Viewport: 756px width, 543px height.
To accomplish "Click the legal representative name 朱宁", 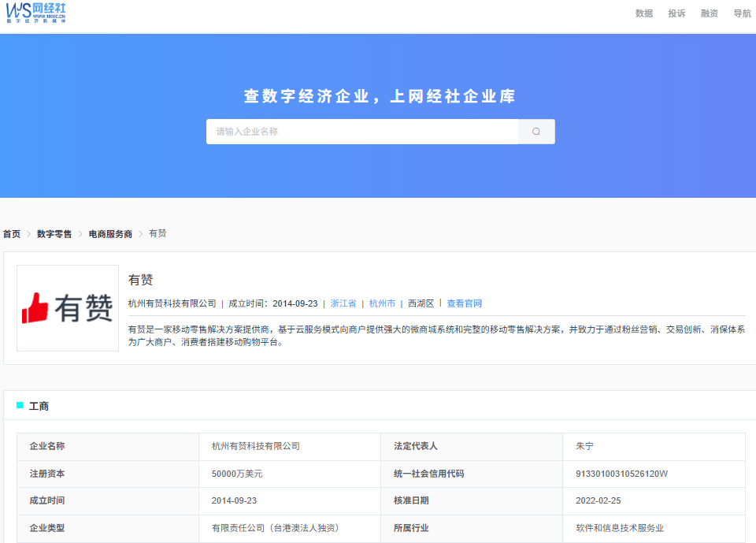I will (584, 446).
